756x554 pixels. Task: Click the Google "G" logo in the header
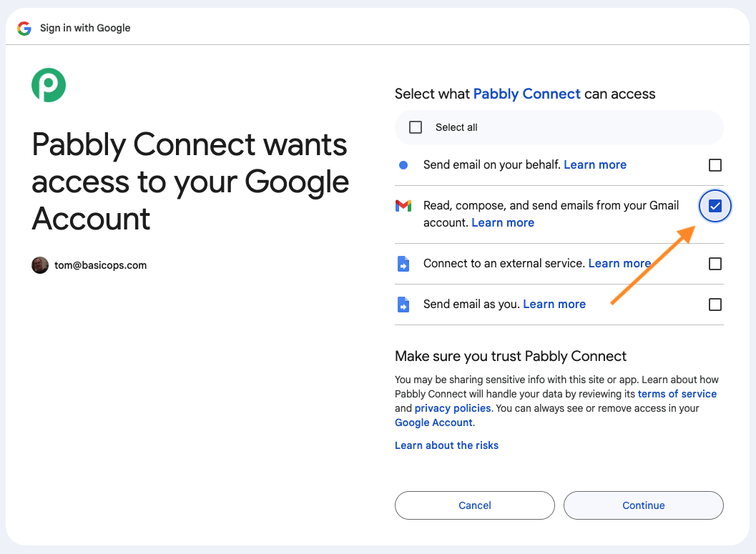tap(24, 29)
